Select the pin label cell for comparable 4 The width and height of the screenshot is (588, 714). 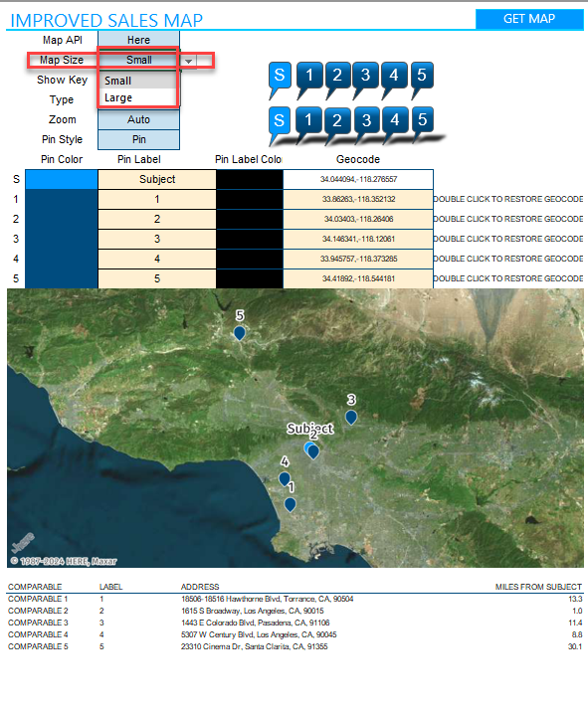pos(157,259)
